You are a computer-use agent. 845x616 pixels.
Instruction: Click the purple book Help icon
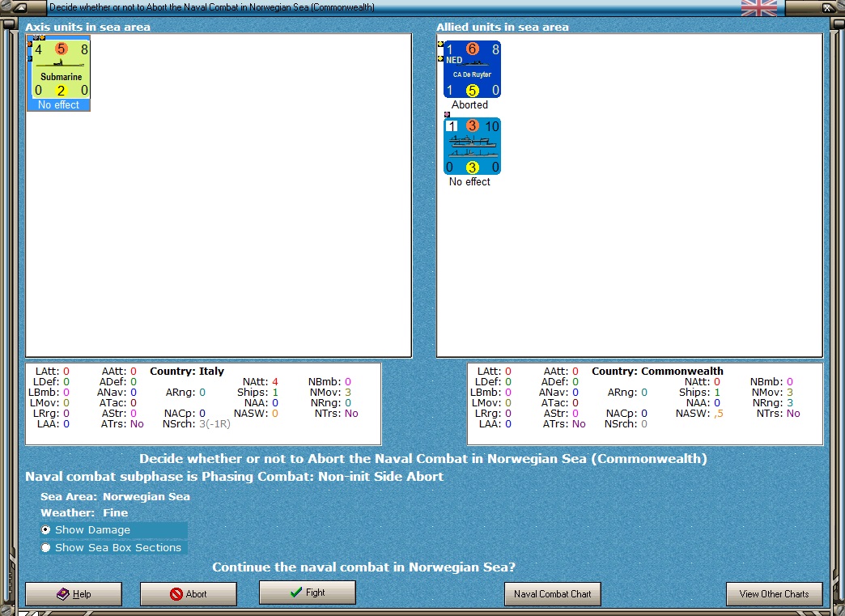click(63, 594)
